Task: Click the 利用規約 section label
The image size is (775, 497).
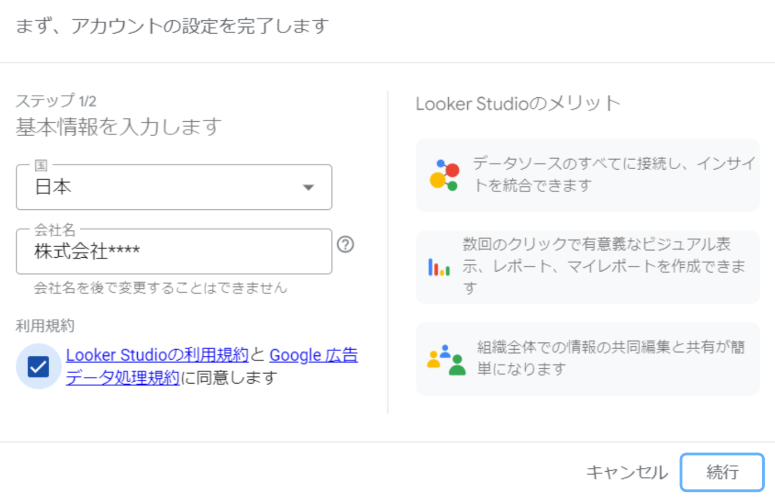Action: click(x=45, y=326)
